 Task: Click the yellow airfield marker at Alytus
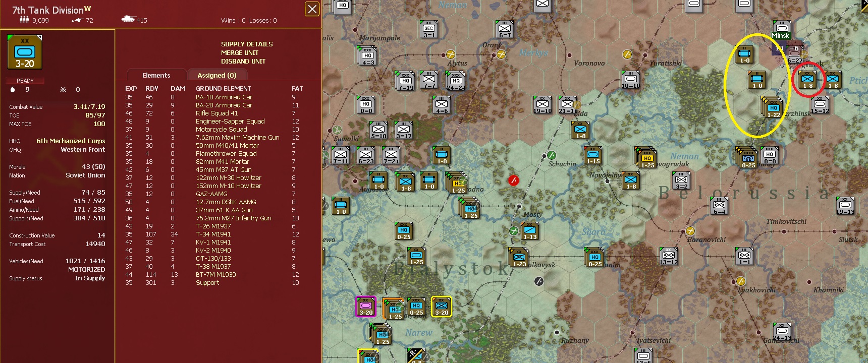pyautogui.click(x=451, y=54)
